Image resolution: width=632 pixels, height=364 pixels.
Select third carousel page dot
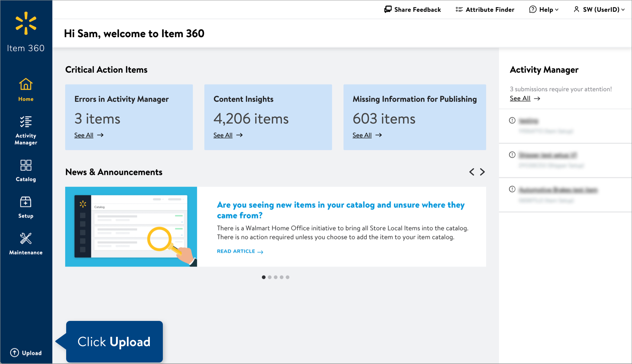pyautogui.click(x=275, y=277)
